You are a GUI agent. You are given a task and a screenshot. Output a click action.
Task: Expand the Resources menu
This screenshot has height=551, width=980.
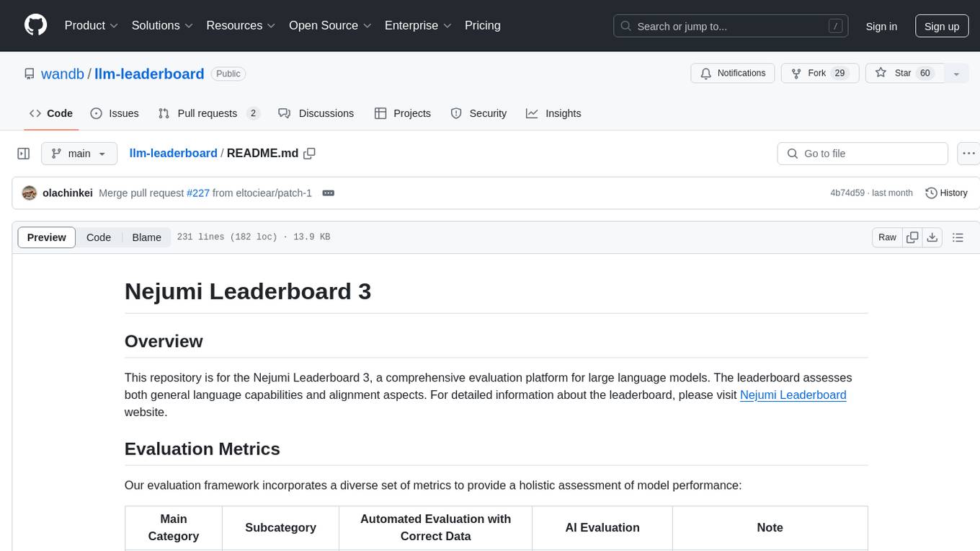[241, 25]
